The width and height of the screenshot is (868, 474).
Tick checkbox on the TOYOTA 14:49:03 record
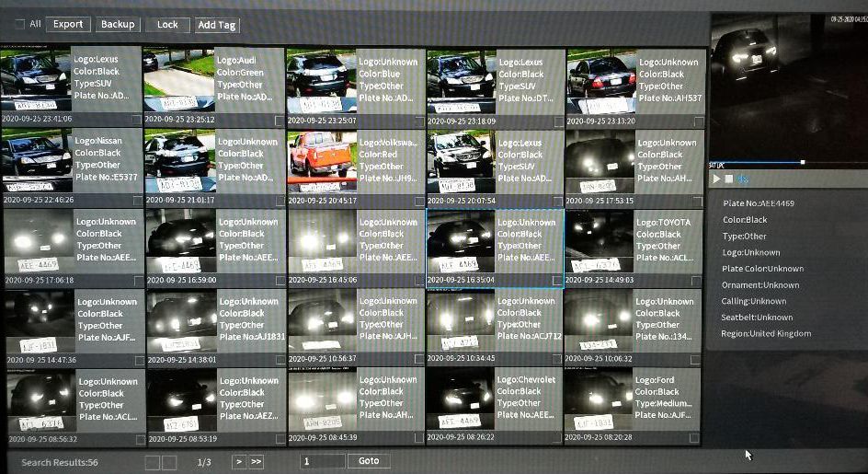pyautogui.click(x=699, y=280)
